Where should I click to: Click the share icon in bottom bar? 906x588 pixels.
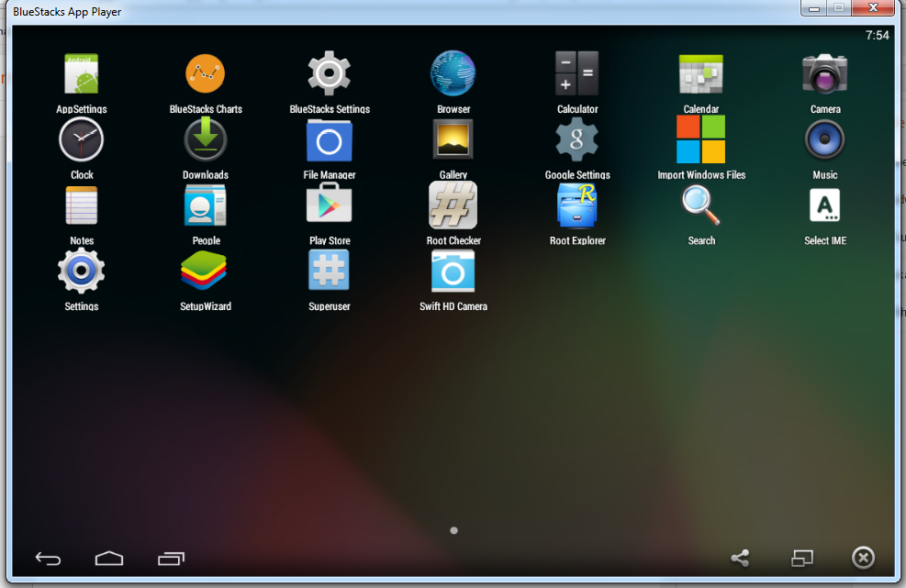click(740, 558)
